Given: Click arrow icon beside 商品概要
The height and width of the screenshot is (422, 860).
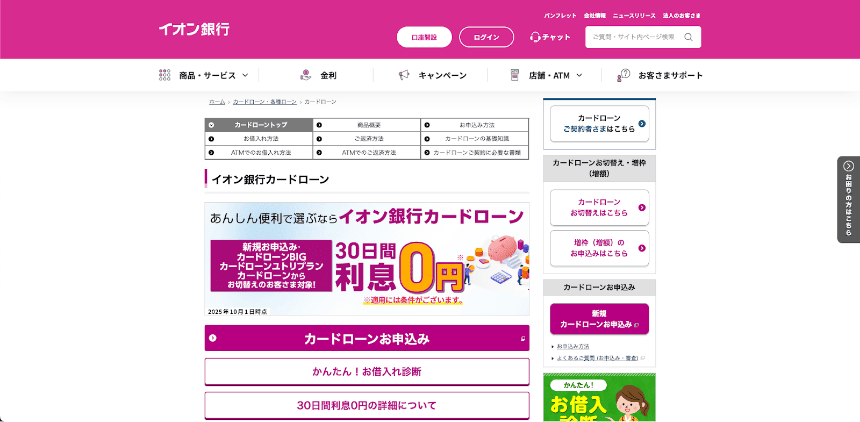Looking at the screenshot, I should [x=319, y=125].
